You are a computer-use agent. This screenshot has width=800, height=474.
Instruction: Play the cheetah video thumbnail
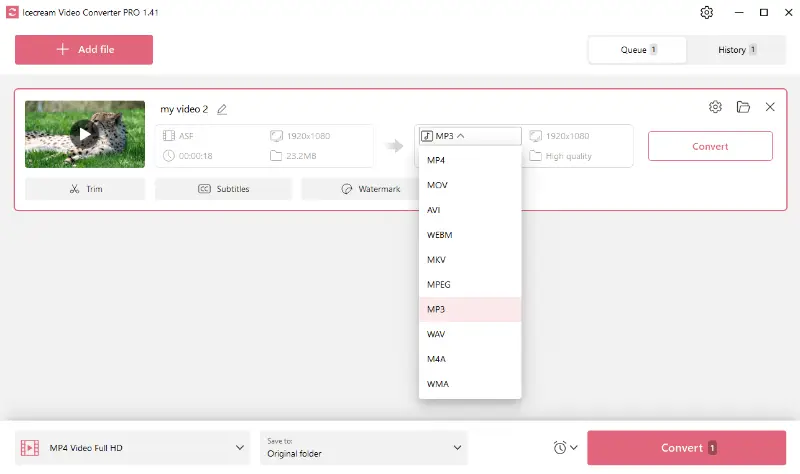(x=85, y=134)
